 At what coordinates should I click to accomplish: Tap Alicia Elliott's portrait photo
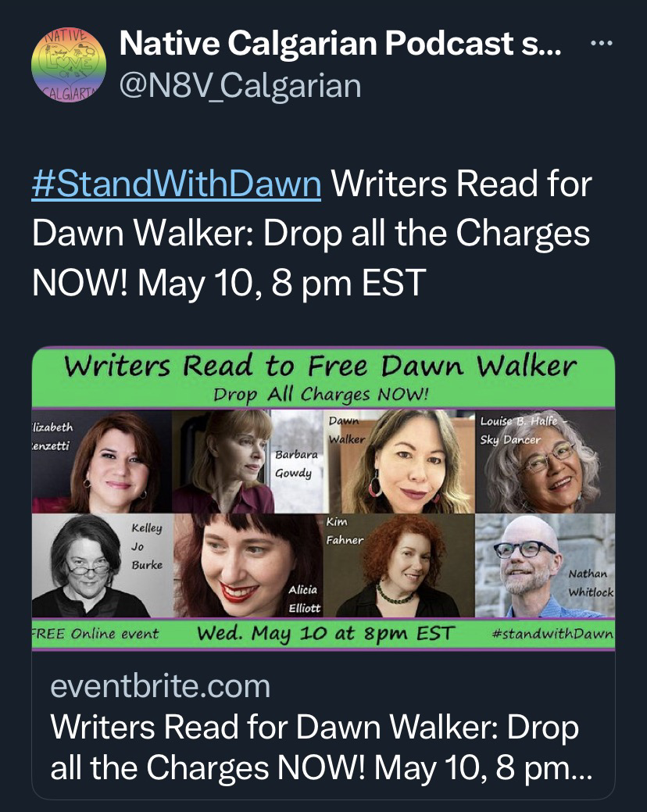248,566
